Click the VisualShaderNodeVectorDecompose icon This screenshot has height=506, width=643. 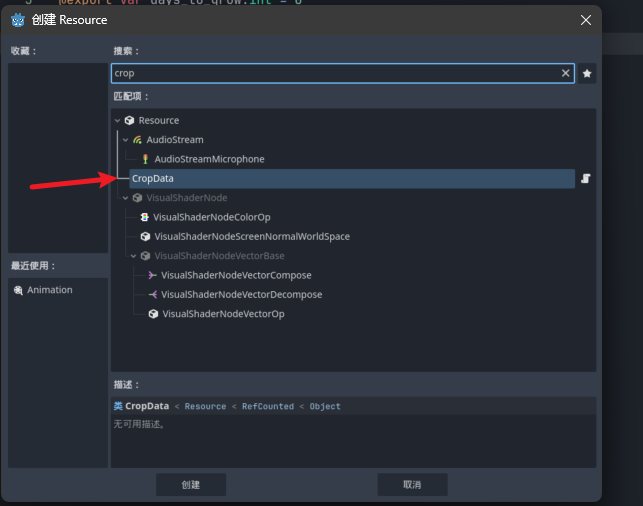tap(152, 295)
